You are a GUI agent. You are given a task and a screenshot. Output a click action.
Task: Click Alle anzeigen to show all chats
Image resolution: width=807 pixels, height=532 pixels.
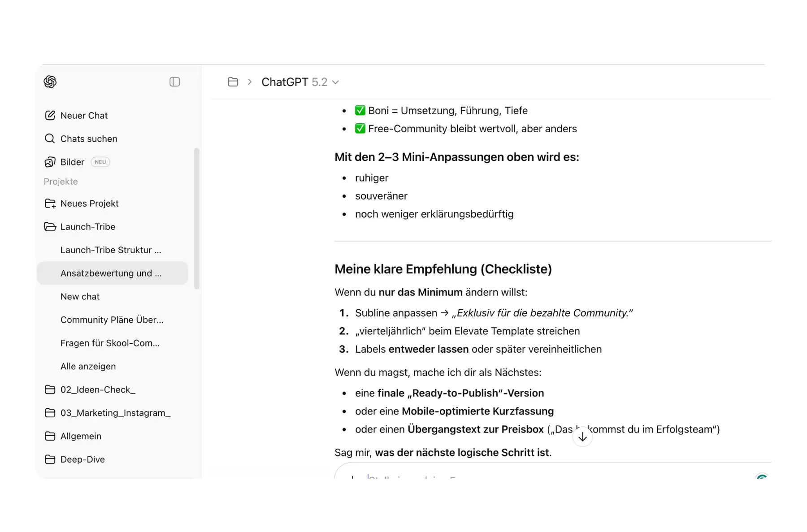click(x=88, y=367)
